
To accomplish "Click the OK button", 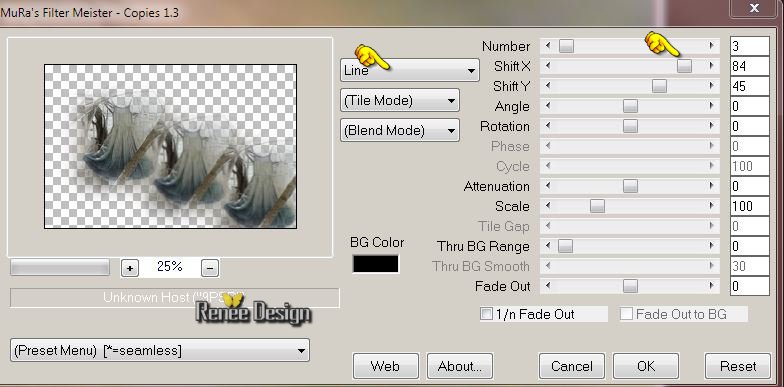I will [646, 366].
